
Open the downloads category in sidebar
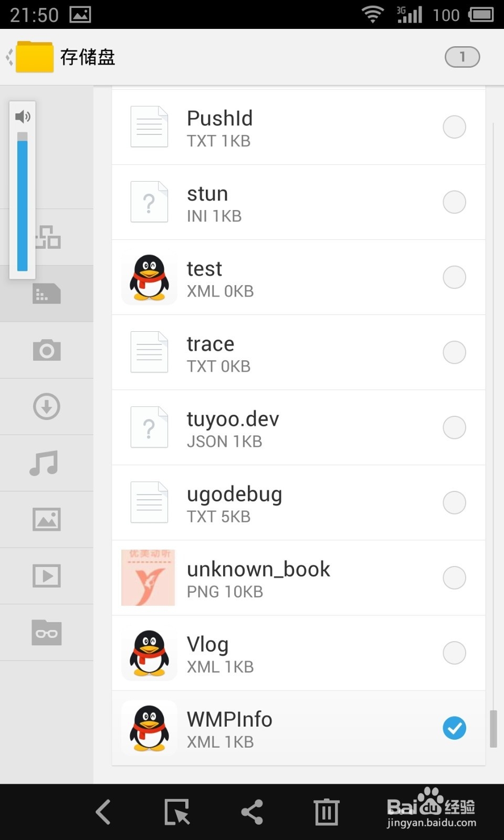(x=47, y=406)
